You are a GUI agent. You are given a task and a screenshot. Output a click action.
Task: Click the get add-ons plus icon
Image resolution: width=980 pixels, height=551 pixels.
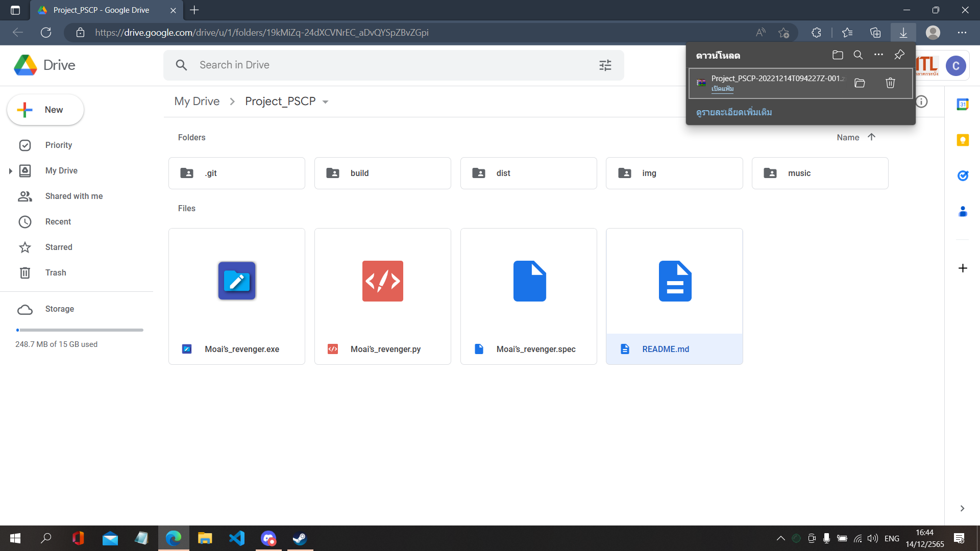(x=963, y=268)
